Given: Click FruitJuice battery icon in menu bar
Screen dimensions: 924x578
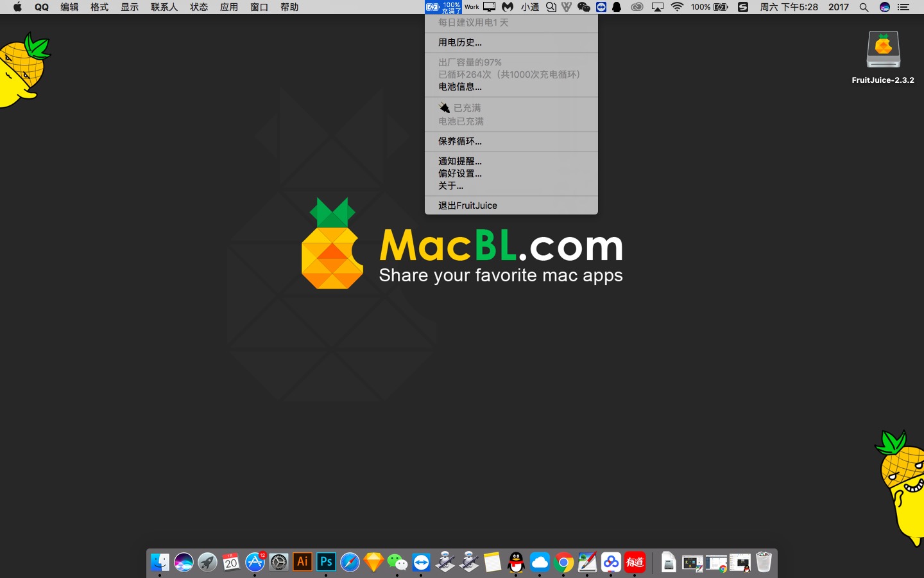Looking at the screenshot, I should pos(443,7).
